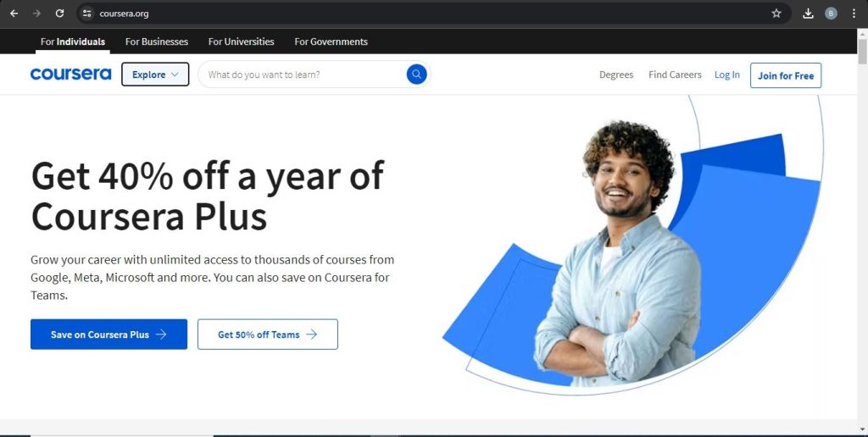
Task: Click Get 50% off Teams button
Action: [267, 335]
